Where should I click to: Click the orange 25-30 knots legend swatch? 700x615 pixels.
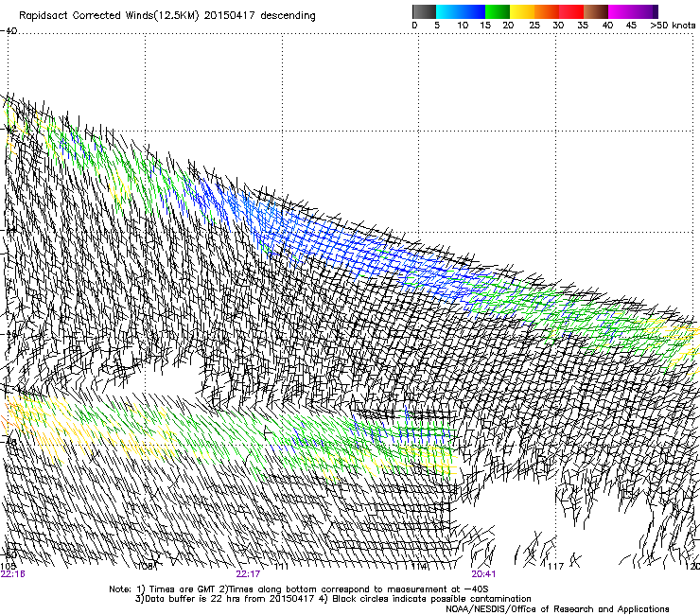pos(547,11)
